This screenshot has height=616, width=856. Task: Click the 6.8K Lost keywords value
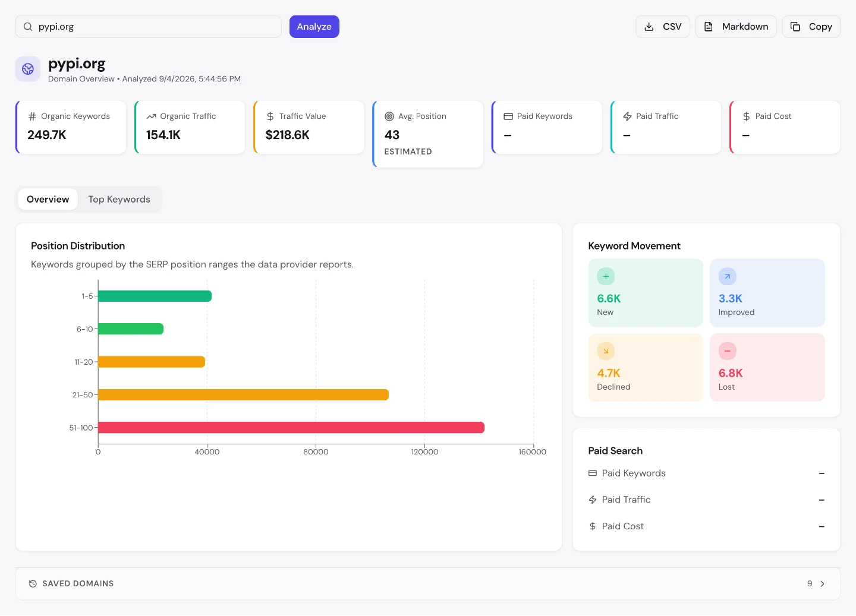(731, 374)
